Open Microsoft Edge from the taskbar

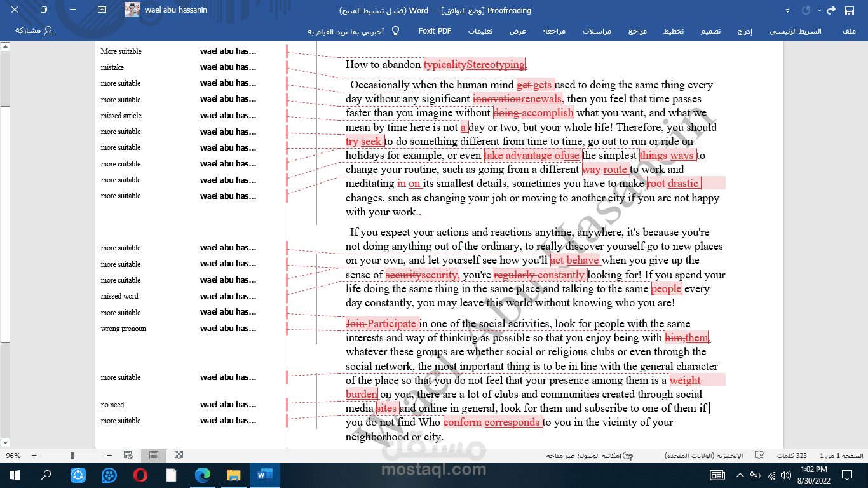[x=202, y=475]
